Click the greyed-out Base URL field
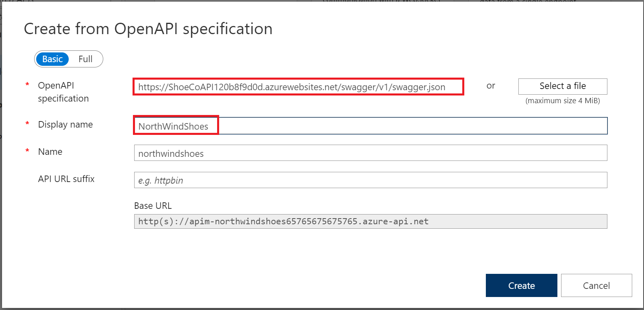This screenshot has width=644, height=310. coord(370,221)
